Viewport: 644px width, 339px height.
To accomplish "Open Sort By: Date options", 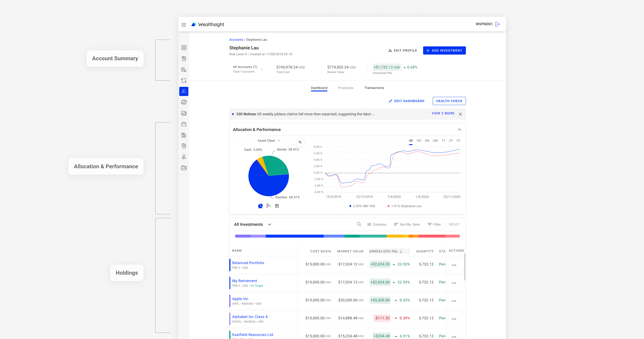I will (407, 225).
